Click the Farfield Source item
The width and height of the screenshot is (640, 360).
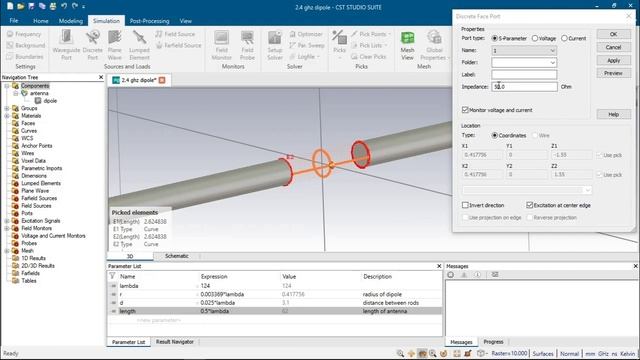pos(178,45)
